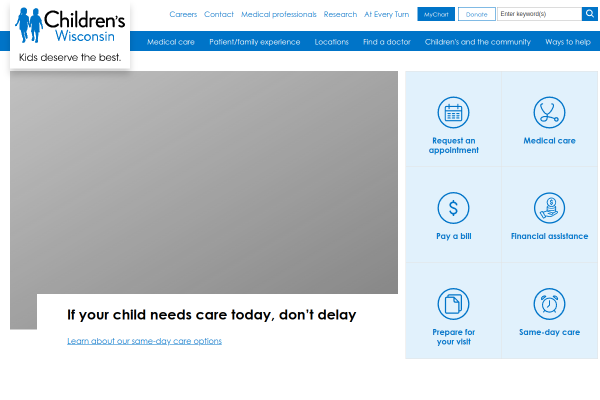Open the Ways to help menu
Viewport: 600px width, 400px height.
568,42
